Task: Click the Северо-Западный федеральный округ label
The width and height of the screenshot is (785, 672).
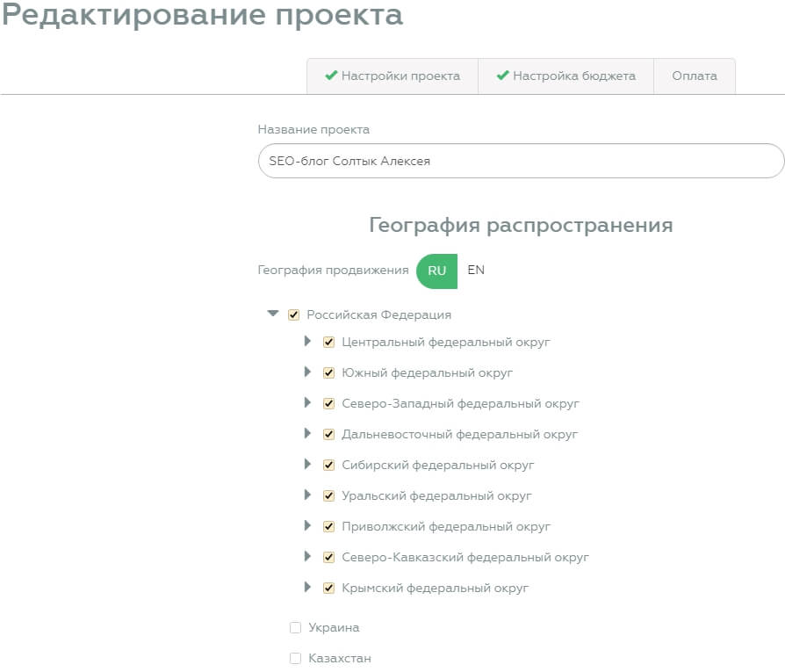Action: [x=460, y=403]
